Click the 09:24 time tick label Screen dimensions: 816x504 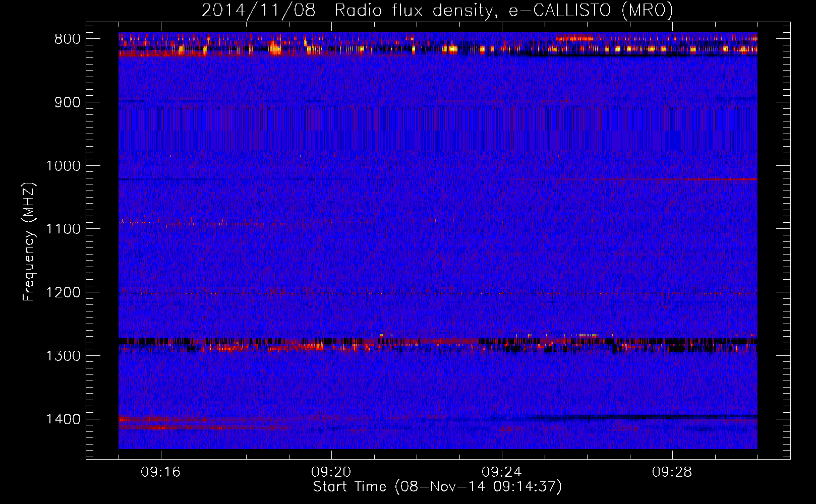(x=502, y=472)
